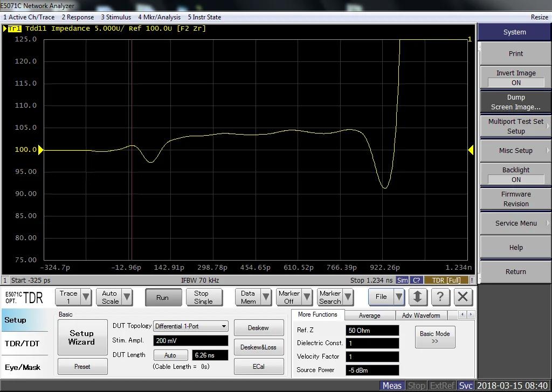This screenshot has height=392, width=552.
Task: Toggle Invert Image ON softkey
Action: (x=516, y=78)
